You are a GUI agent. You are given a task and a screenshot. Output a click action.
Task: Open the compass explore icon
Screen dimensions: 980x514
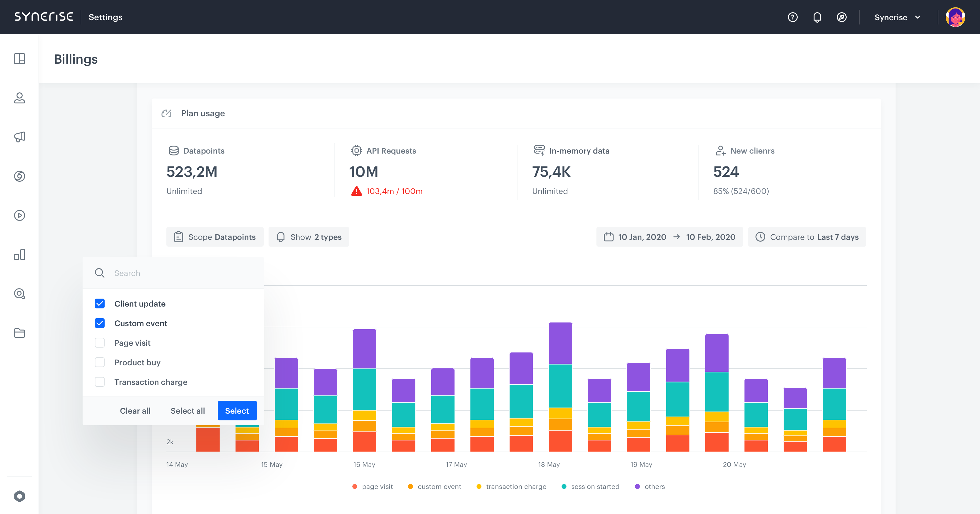(x=841, y=17)
